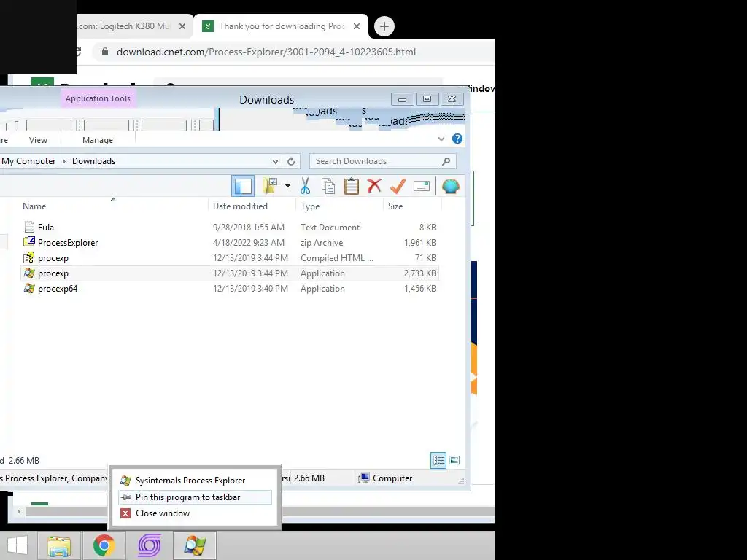Viewport: 747px width, 560px height.
Task: Select the procexp64 application file
Action: click(x=230, y=289)
